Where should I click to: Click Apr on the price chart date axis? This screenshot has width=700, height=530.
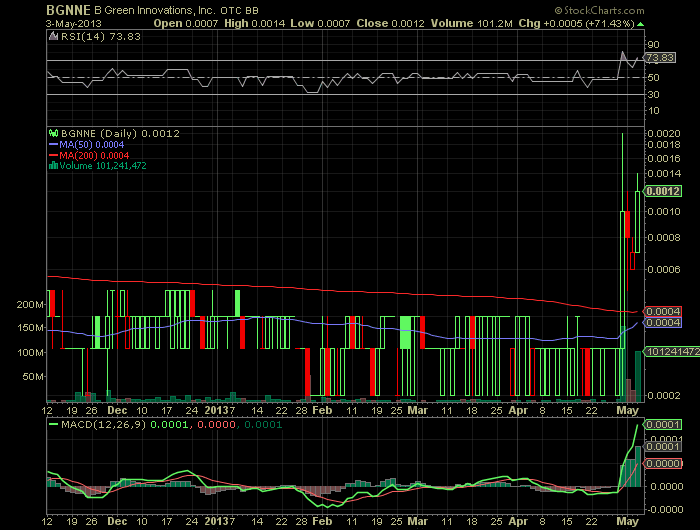(518, 410)
